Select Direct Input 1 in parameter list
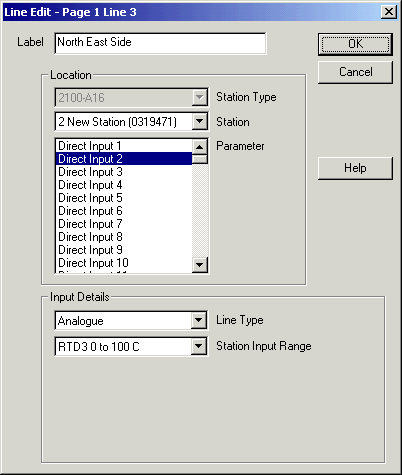 pos(124,146)
